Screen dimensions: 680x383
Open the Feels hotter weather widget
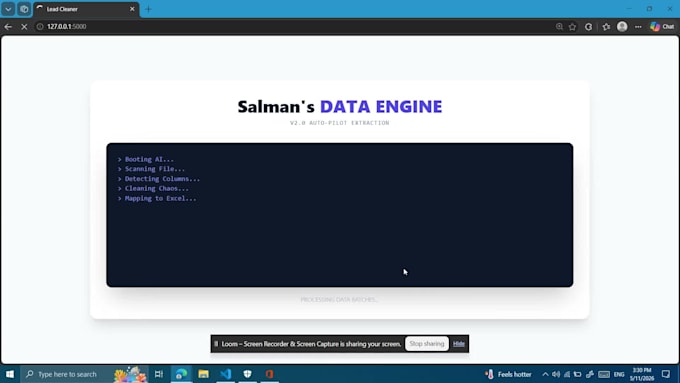click(508, 374)
